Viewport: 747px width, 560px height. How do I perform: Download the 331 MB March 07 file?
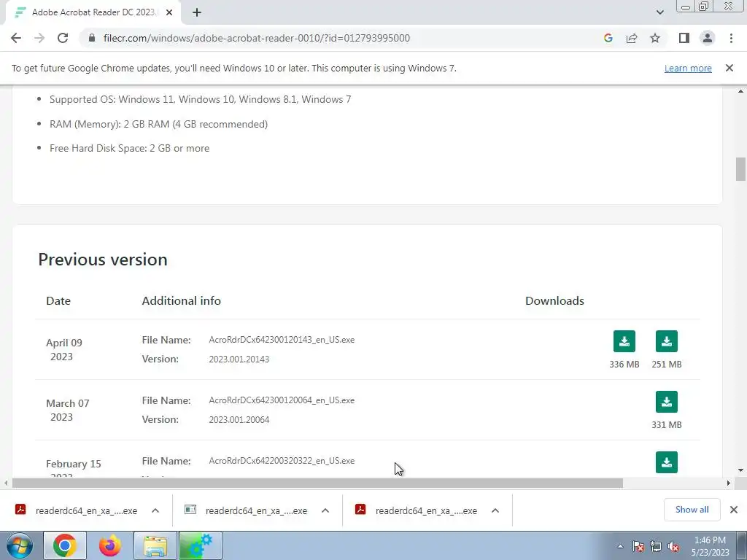click(x=667, y=402)
